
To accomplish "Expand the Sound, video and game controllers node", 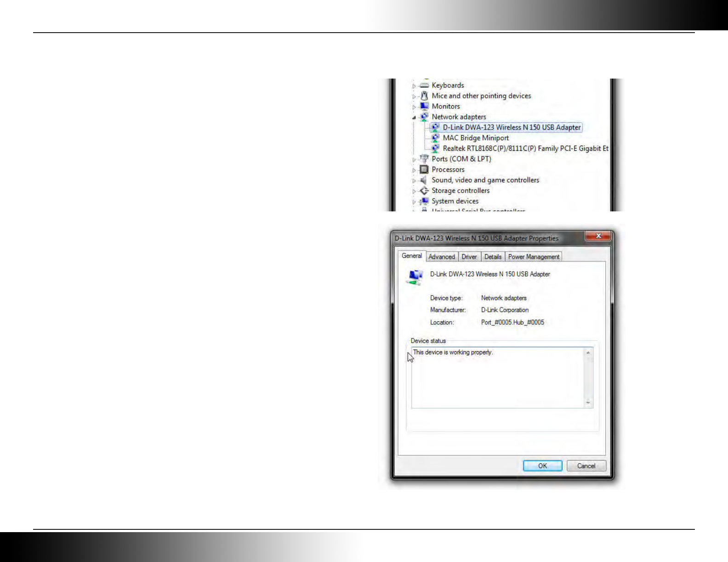I will pyautogui.click(x=414, y=181).
